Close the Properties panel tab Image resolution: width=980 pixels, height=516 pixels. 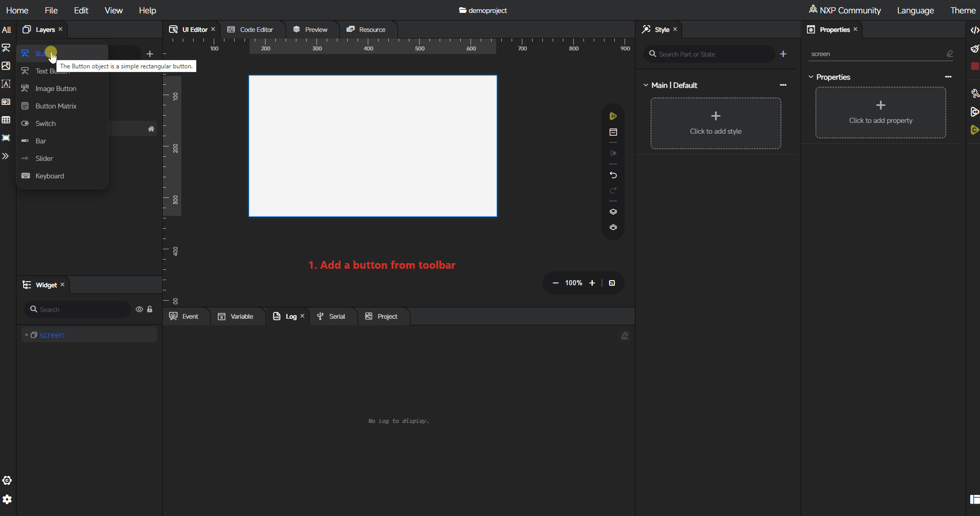point(856,29)
